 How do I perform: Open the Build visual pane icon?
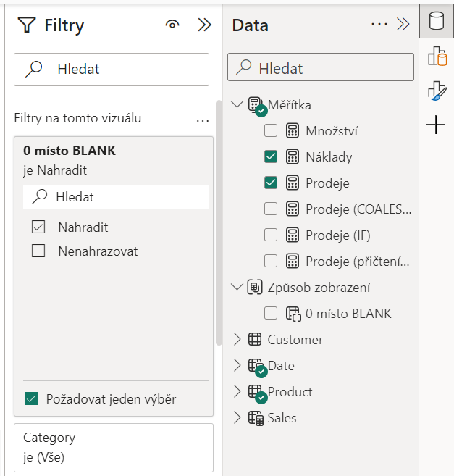tap(437, 57)
